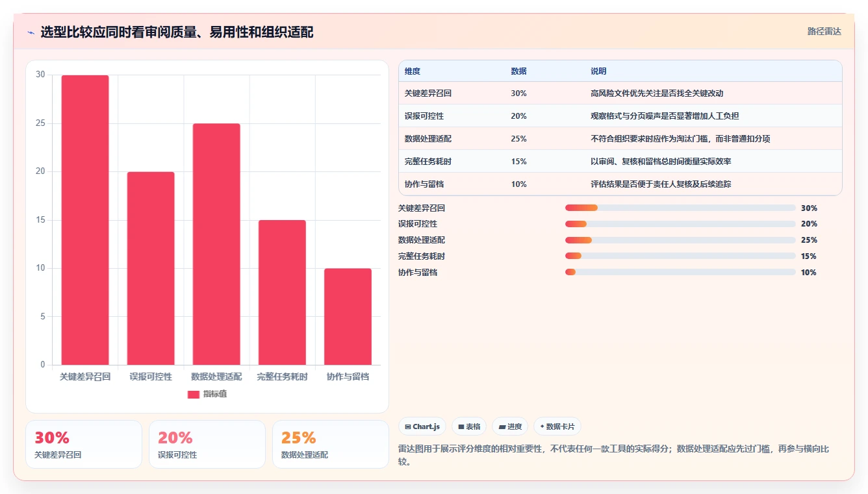Viewport: 868px width, 494px height.
Task: Click the 25% 数据处理适配 stat card
Action: [x=331, y=444]
